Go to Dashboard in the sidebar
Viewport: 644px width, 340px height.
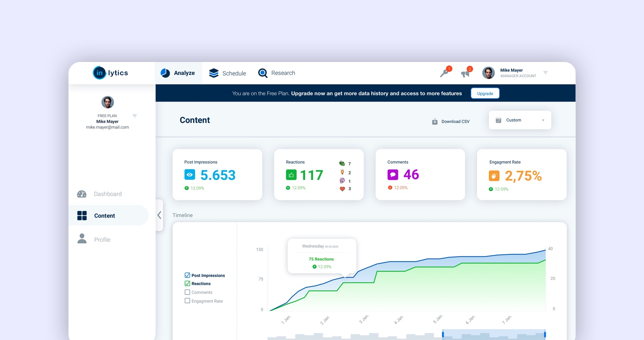tap(99, 194)
